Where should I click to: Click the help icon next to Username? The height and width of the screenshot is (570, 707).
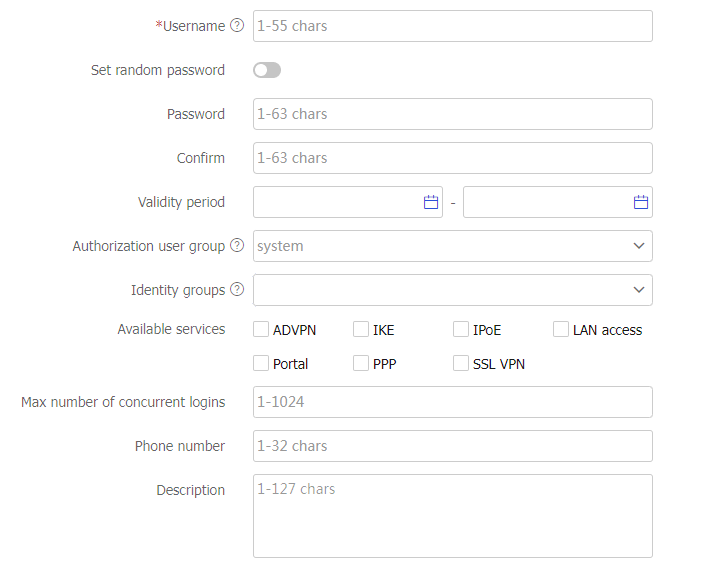237,26
